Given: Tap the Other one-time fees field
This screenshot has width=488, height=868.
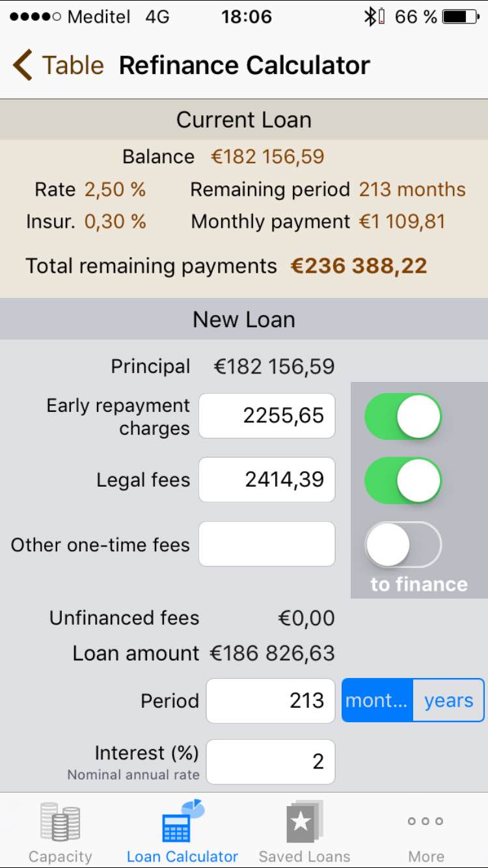Looking at the screenshot, I should point(267,544).
